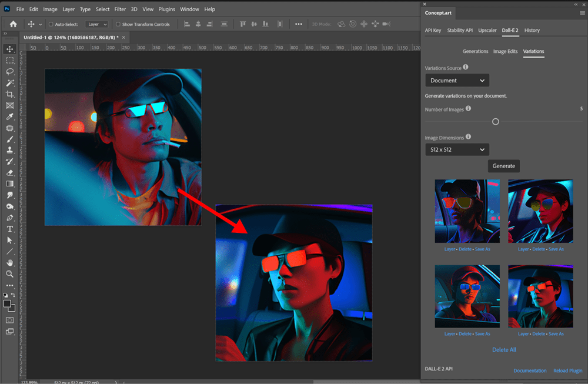Image resolution: width=588 pixels, height=384 pixels.
Task: Toggle Show Transform Controls checkbox
Action: [118, 24]
